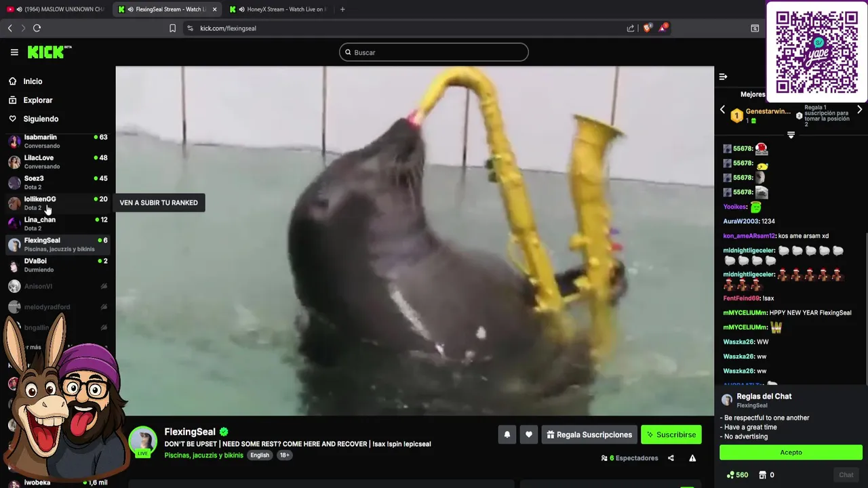
Task: Open DVaBoi's Durmiendo channel
Action: pyautogui.click(x=58, y=265)
